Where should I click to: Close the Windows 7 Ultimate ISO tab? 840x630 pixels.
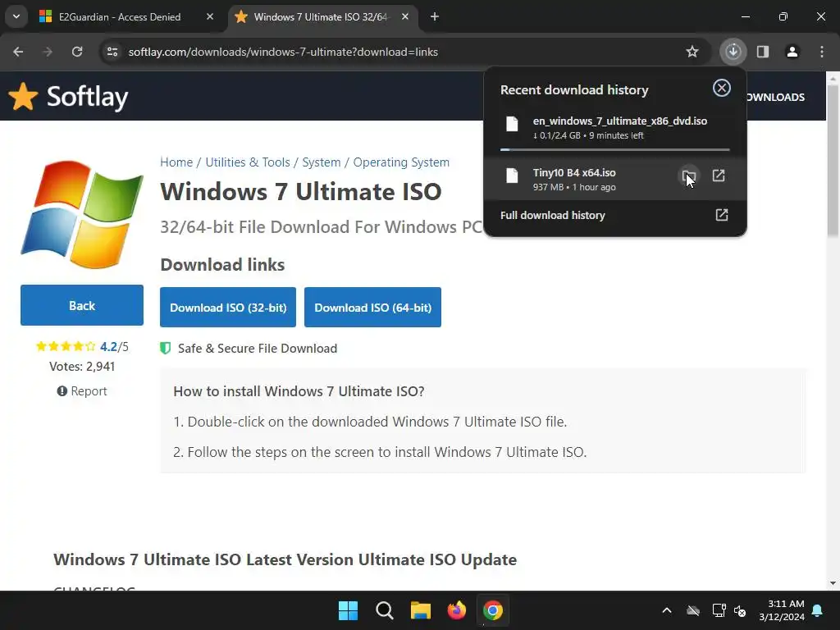pos(405,16)
